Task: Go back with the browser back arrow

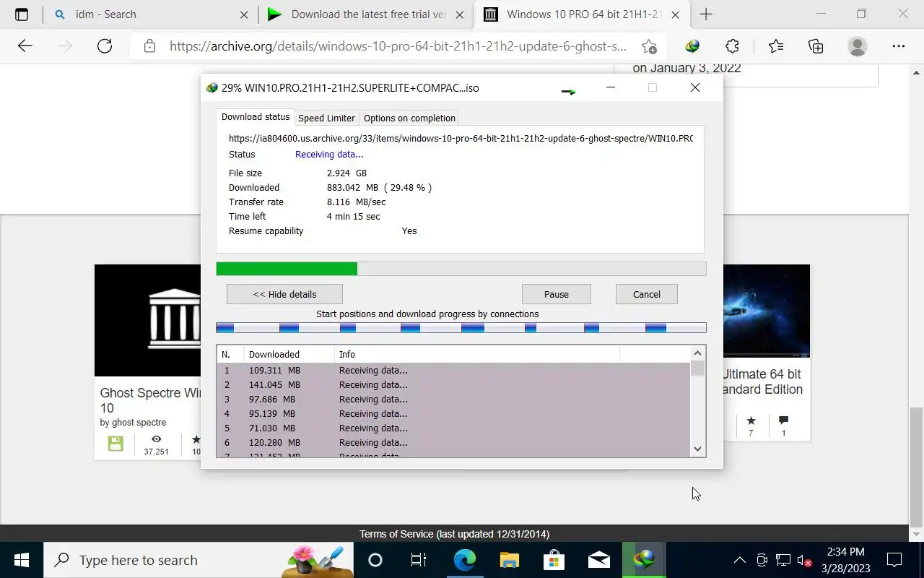Action: [25, 46]
